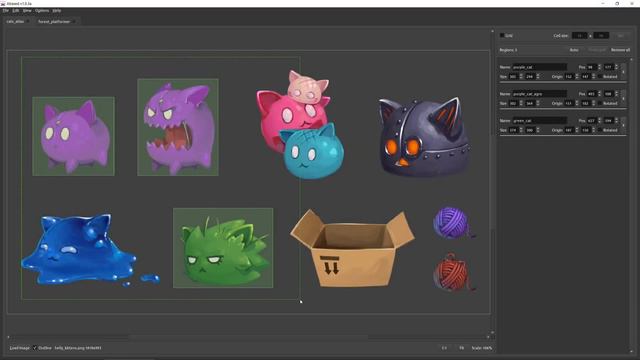Increase purple_cat Size width with up arrow

(x=521, y=75)
